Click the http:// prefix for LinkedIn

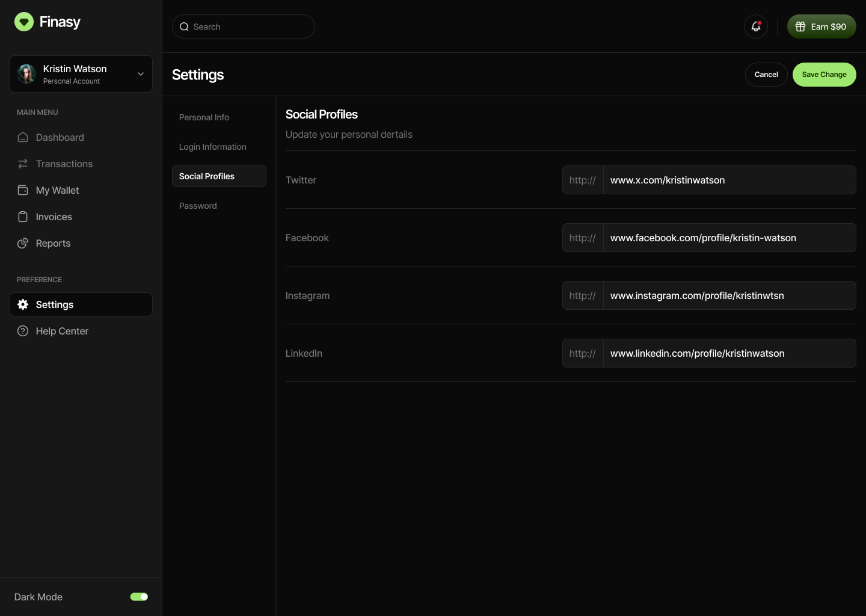click(x=583, y=353)
